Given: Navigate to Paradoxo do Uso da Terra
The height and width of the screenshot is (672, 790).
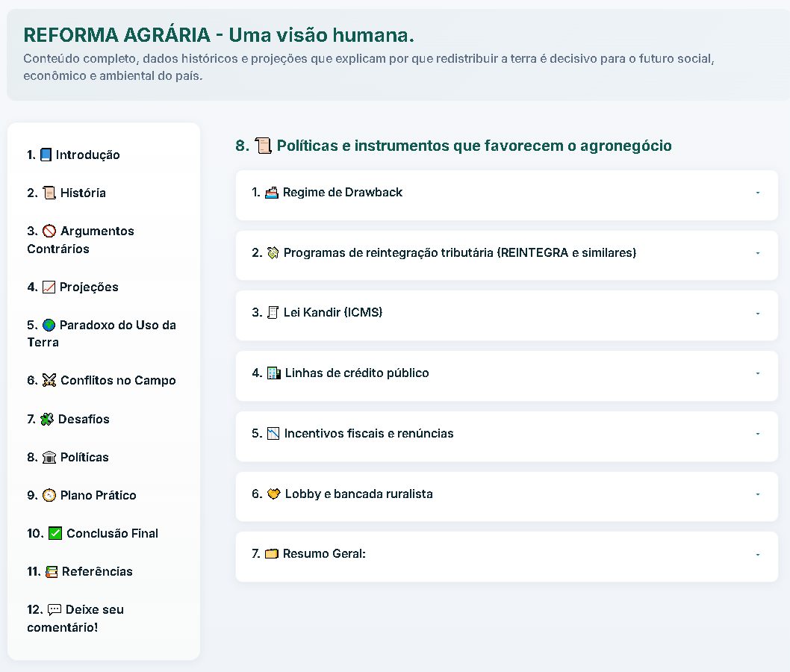Looking at the screenshot, I should pyautogui.click(x=102, y=334).
